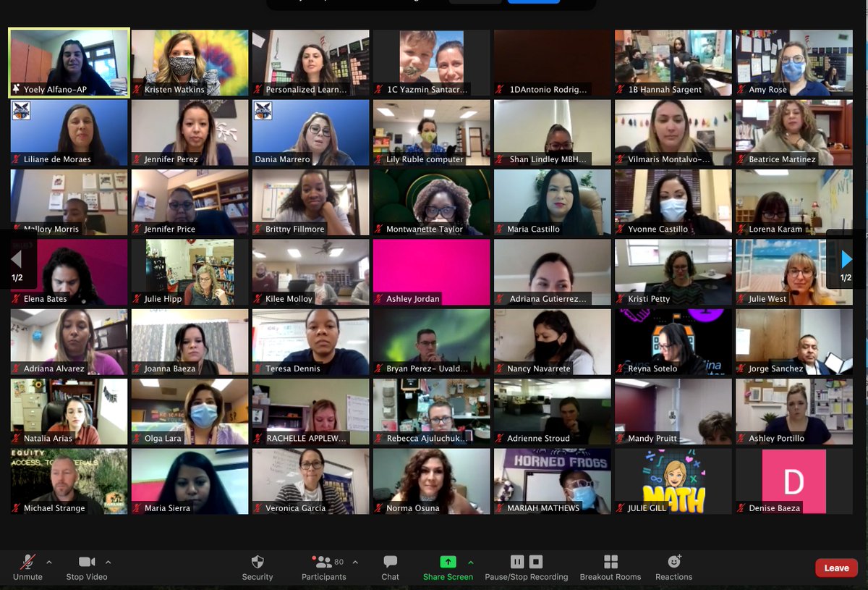Select the dark 1DAntonio Rodrig... tile
Screen dimensions: 868x590
click(x=552, y=62)
